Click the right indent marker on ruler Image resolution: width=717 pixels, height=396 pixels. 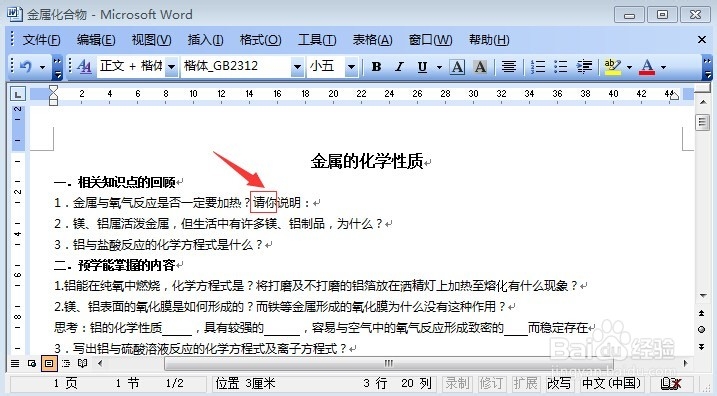674,96
